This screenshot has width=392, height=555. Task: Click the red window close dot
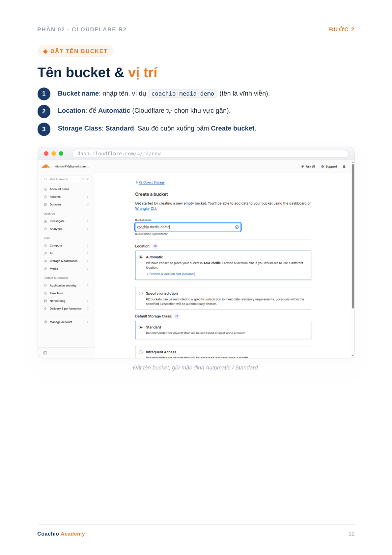point(46,154)
